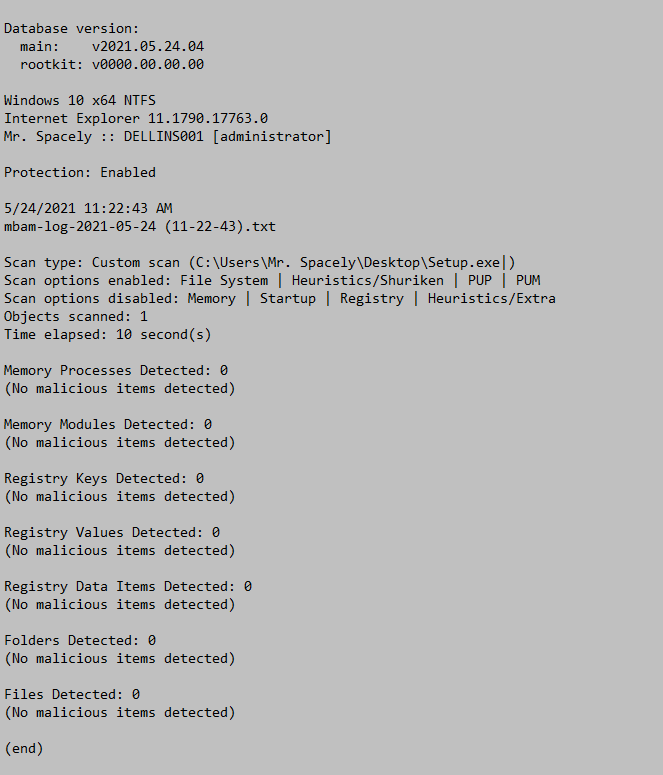
Task: Click 'Heuristics/Extra' in scan options disabled
Action: coord(491,299)
